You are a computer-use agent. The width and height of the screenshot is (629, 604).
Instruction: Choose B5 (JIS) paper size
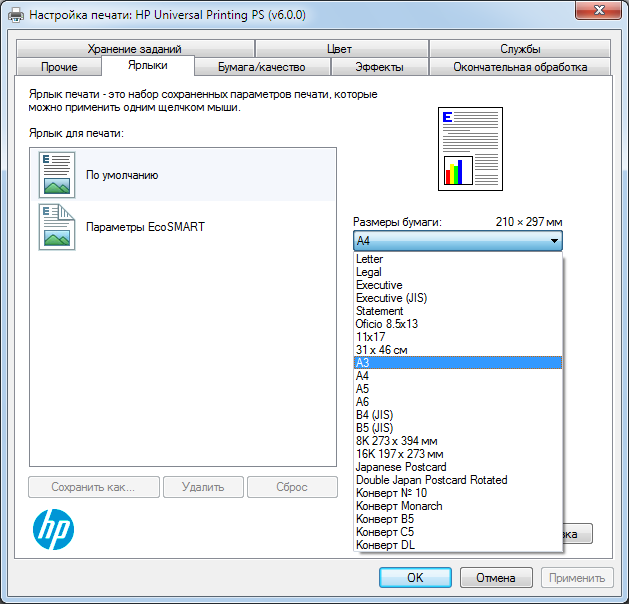pos(458,428)
